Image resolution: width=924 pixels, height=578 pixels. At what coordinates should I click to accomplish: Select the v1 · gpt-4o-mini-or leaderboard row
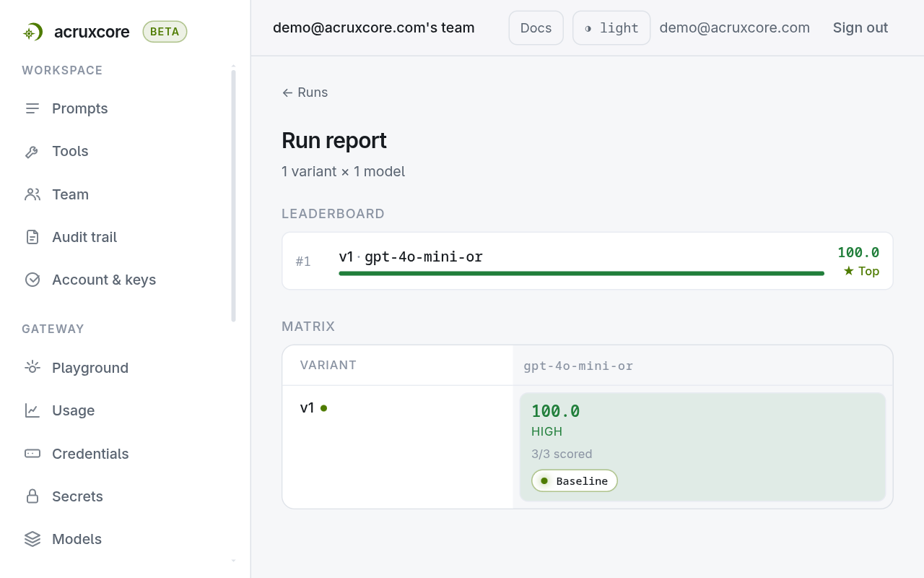pos(588,261)
